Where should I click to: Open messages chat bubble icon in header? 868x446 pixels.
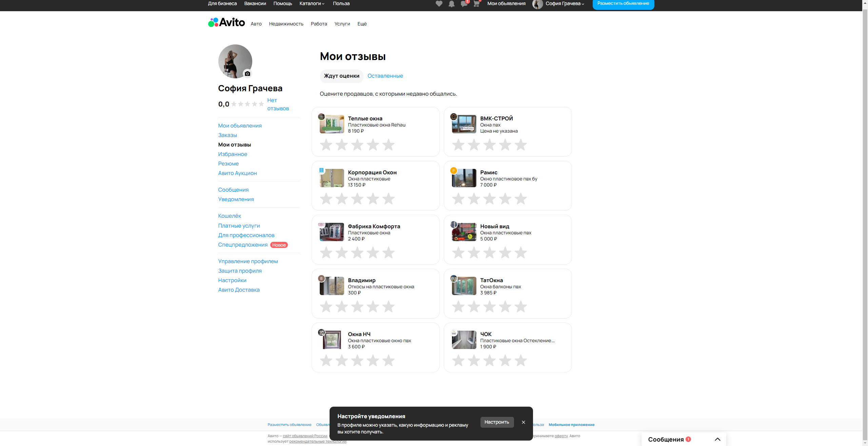[464, 4]
